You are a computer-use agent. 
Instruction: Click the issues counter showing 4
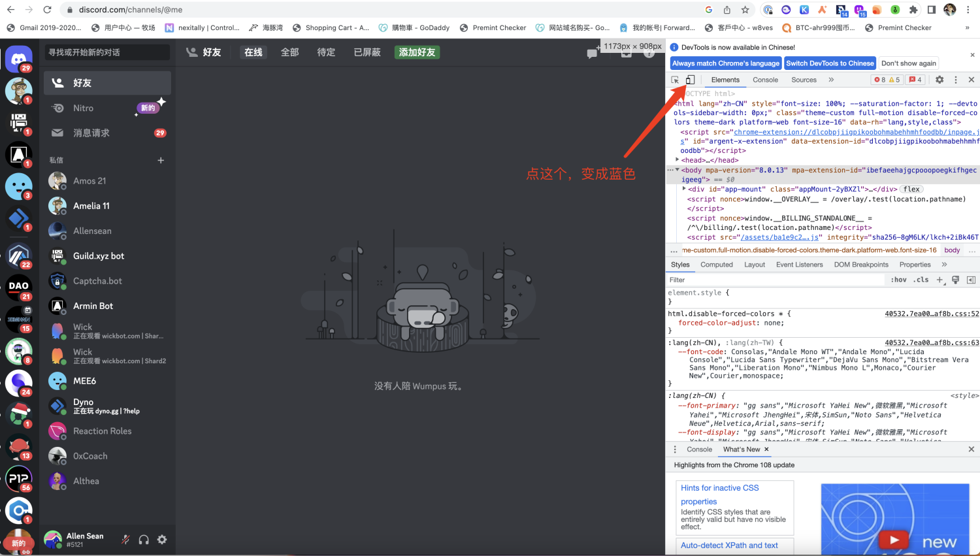[x=915, y=80]
